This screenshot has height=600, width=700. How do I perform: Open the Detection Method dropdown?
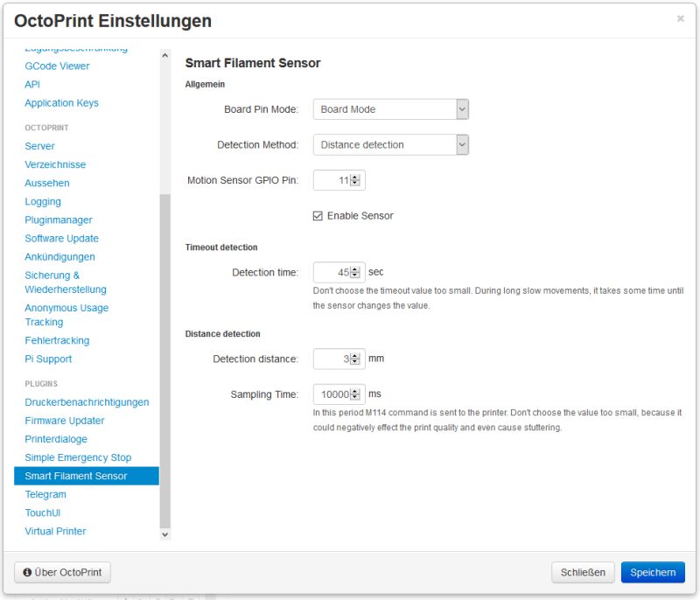click(463, 143)
